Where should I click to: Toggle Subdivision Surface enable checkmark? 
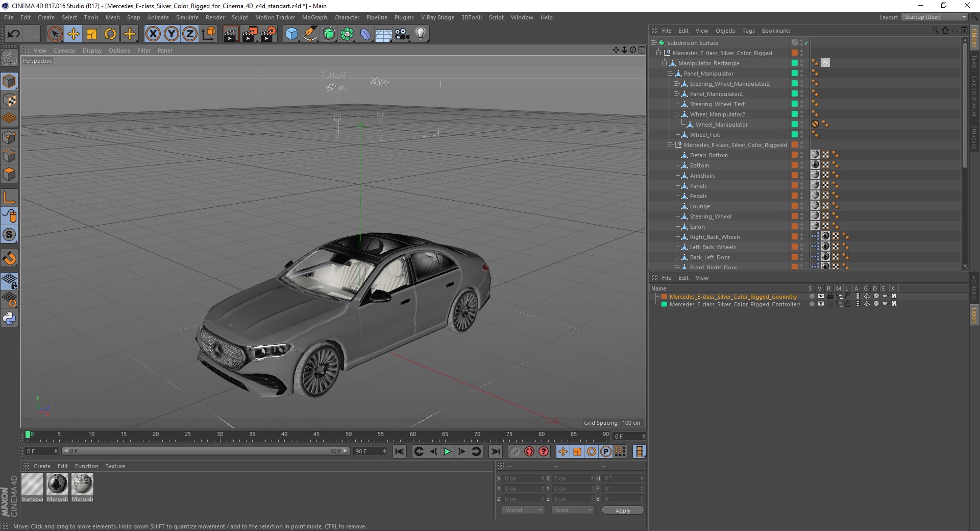pyautogui.click(x=806, y=43)
